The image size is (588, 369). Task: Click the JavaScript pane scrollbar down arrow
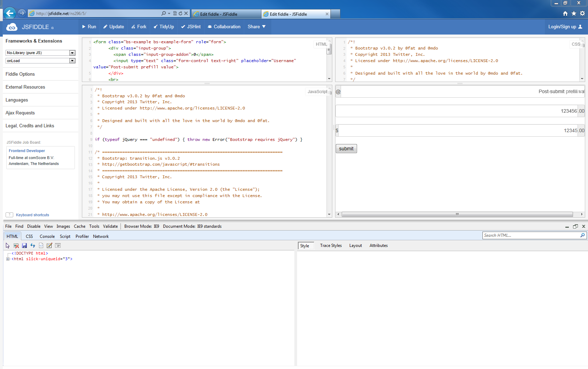click(329, 214)
